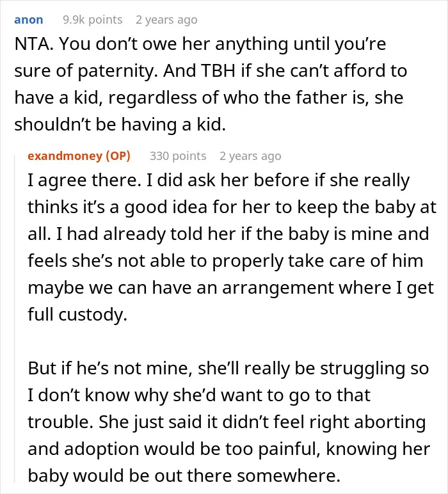Select the (OP) tag beside exandmoney
Viewport: 448px width, 494px height.
click(118, 155)
